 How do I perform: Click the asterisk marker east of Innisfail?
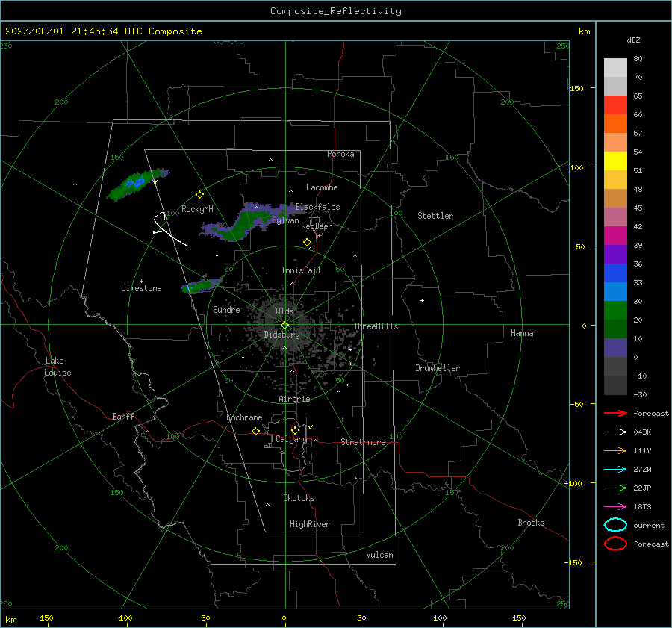click(355, 256)
